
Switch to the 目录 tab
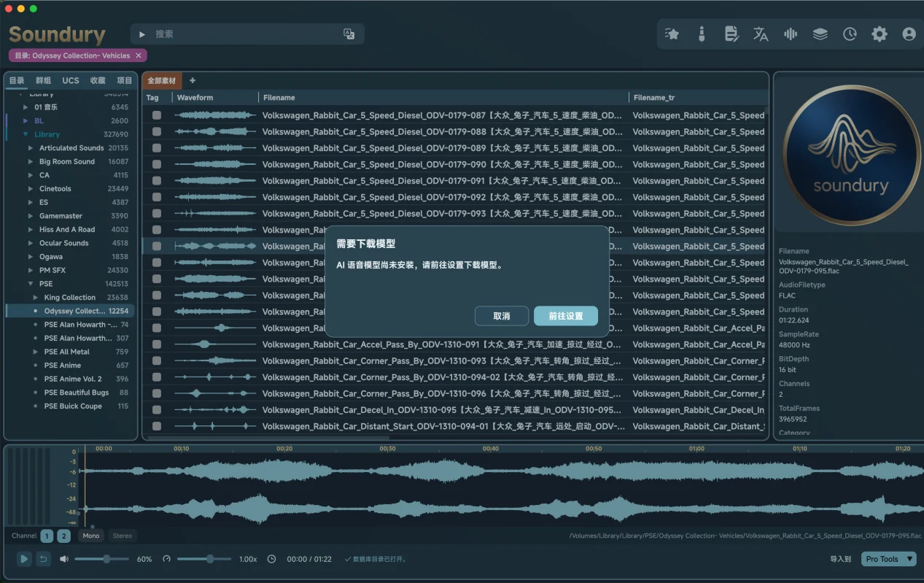pos(17,80)
